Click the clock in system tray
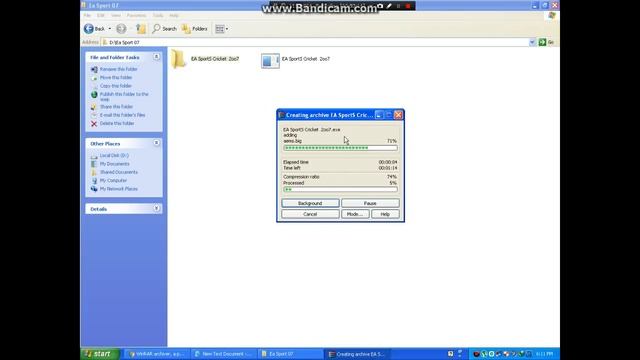This screenshot has height=360, width=640. (544, 354)
